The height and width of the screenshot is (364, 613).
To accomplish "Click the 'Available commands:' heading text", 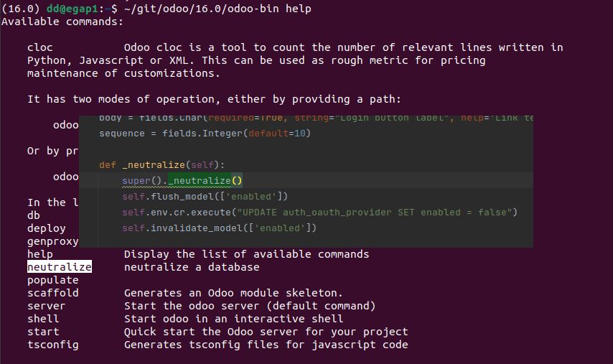I will tap(62, 22).
